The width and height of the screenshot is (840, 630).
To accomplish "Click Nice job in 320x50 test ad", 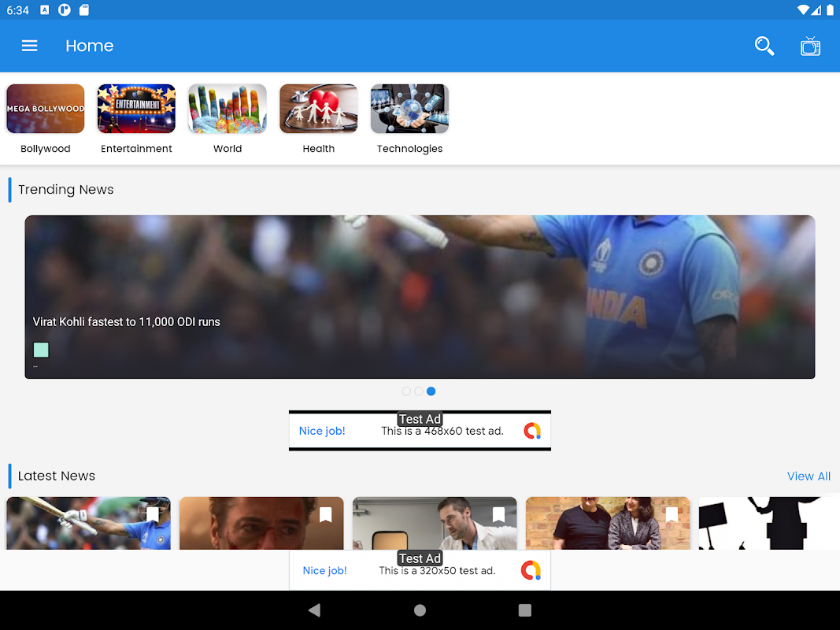I will point(324,571).
